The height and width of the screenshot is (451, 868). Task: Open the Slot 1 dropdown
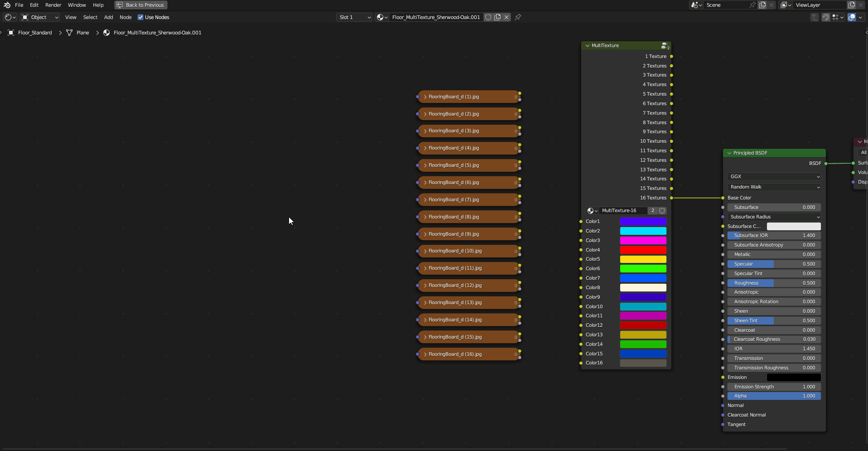355,17
